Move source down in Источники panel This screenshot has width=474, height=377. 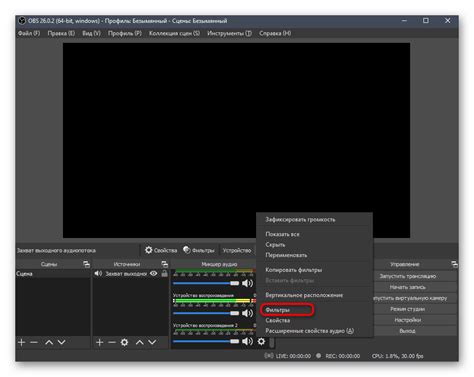[x=152, y=342]
